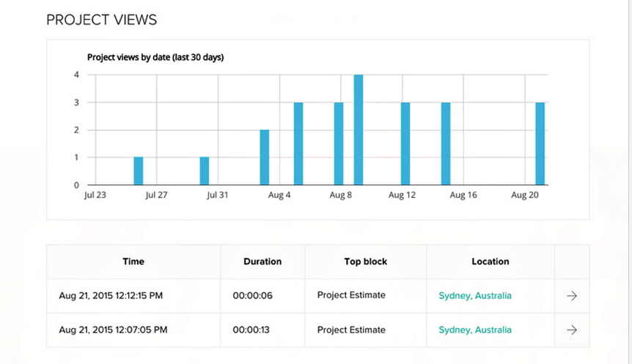Image resolution: width=632 pixels, height=364 pixels.
Task: Click the value 3 bar at Aug 12
Action: click(x=405, y=144)
